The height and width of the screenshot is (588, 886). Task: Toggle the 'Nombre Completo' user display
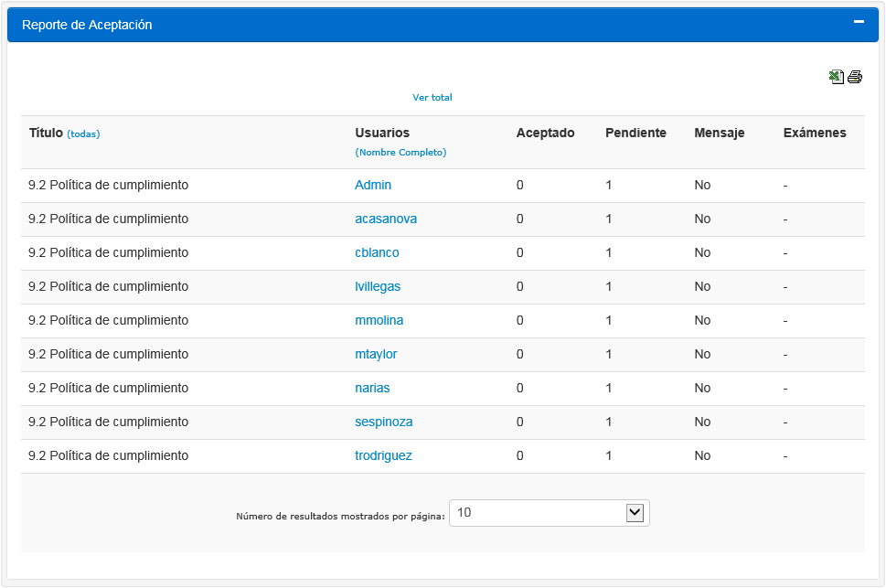(x=400, y=153)
